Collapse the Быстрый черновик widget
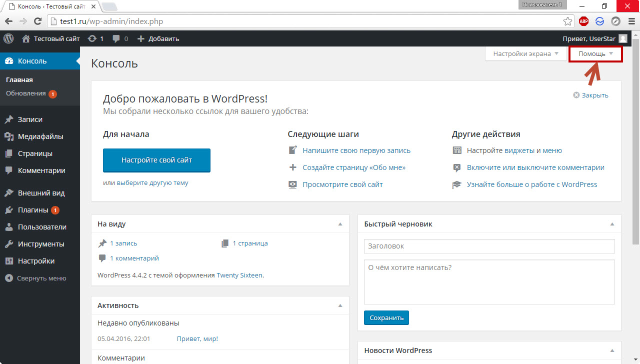Screen dimensions: 640x364 [612, 224]
